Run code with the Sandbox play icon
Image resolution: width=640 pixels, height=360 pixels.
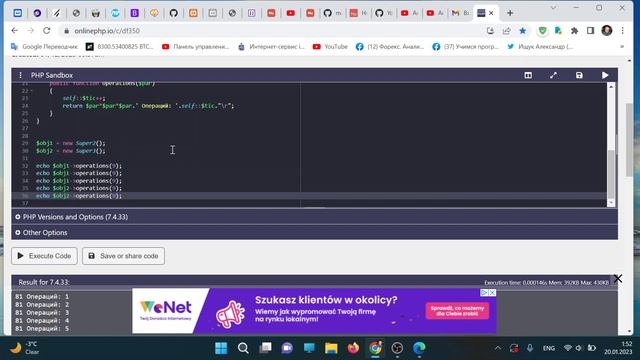[x=605, y=75]
